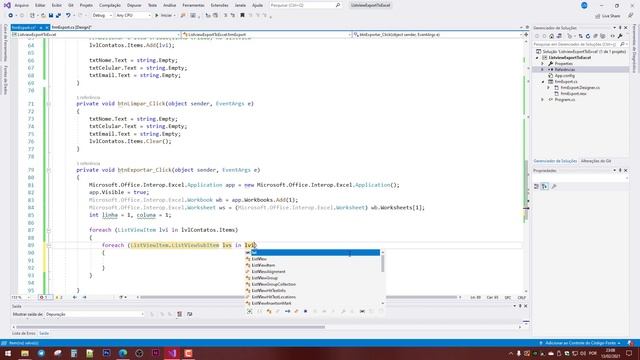The height and width of the screenshot is (360, 640).
Task: Open the Editar menu
Action: point(40,5)
